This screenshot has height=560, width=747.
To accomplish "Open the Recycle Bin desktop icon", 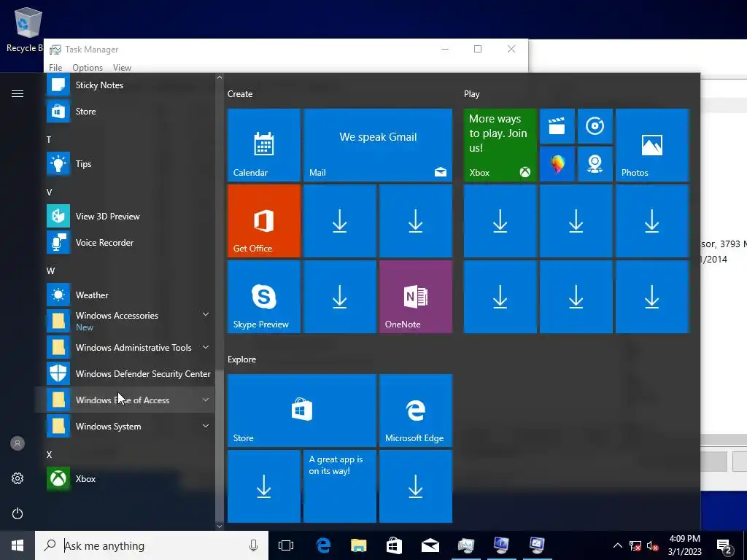I will coord(27,29).
